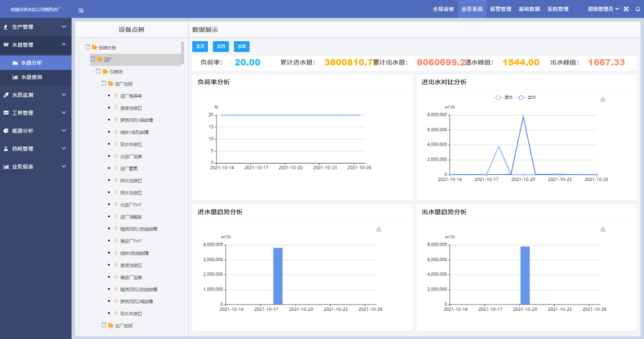Toggle fullscreen mode icon
644x339 pixels.
point(626,9)
